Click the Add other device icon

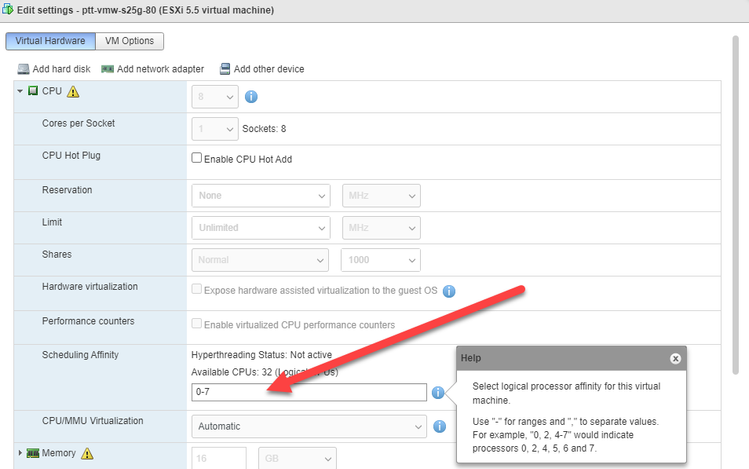pos(225,69)
